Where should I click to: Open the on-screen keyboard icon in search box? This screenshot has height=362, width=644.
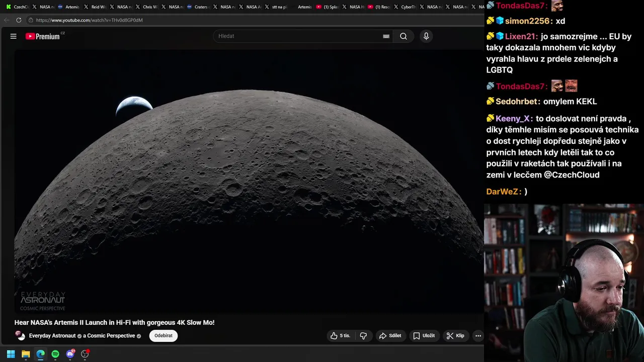pos(386,36)
